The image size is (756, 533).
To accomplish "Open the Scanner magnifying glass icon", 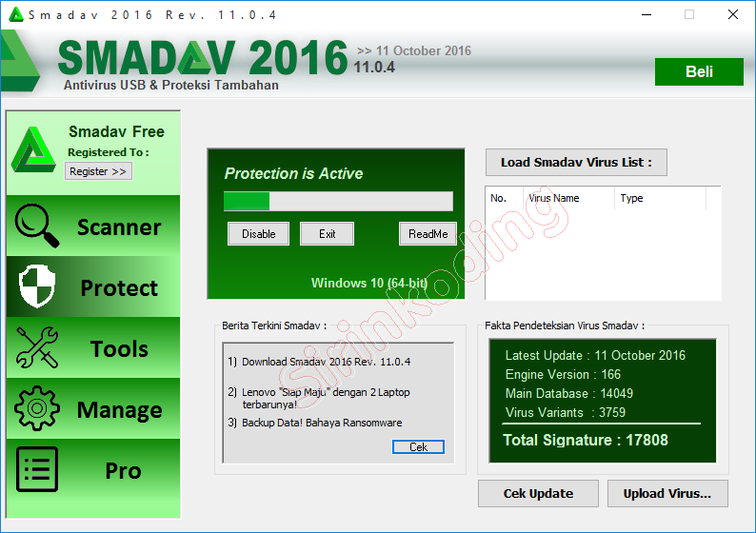I will pos(37,225).
